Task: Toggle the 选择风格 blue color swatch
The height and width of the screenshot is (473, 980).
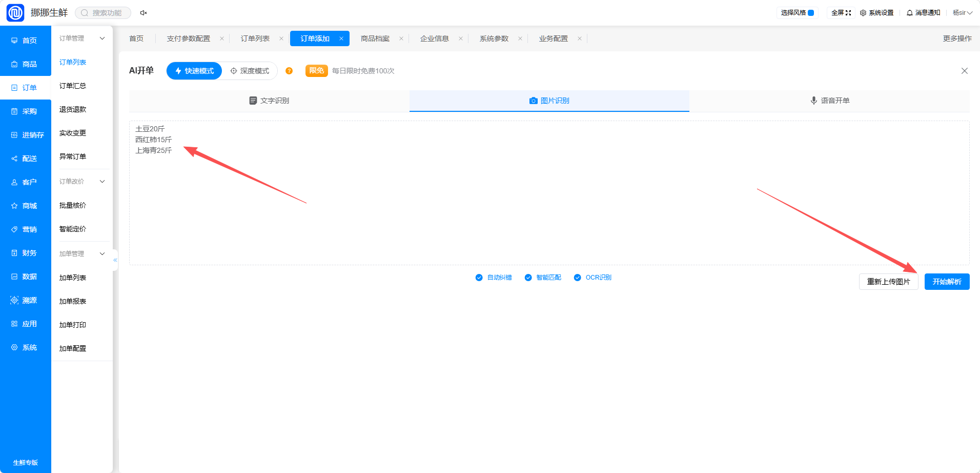Action: 811,13
